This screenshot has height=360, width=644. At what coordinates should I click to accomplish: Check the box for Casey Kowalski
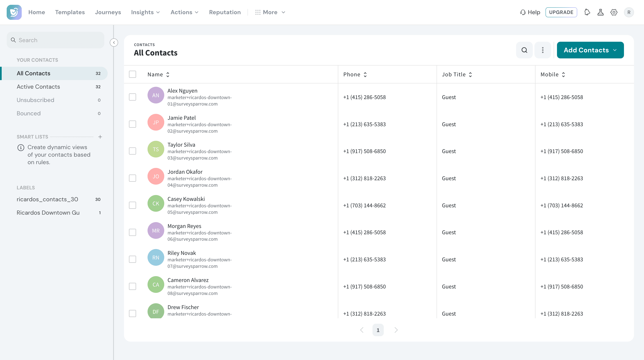[x=133, y=205]
